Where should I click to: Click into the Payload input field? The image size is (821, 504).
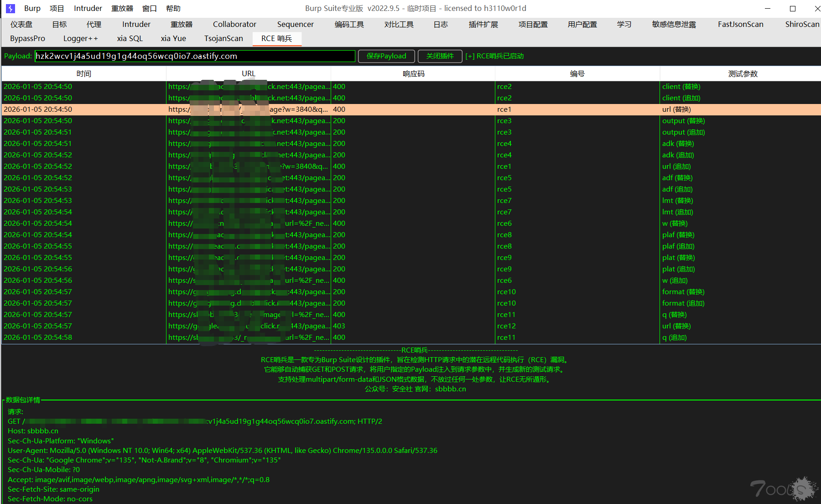click(195, 56)
